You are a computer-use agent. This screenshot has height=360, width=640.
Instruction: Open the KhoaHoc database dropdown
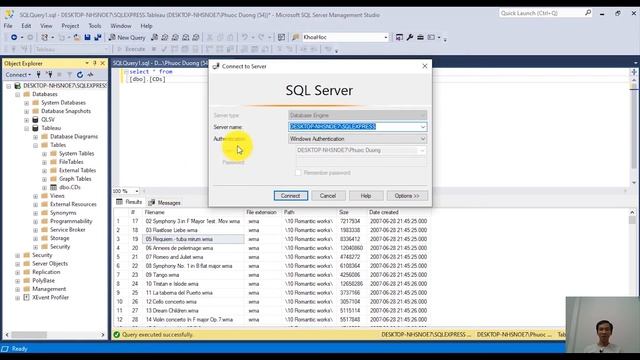(385, 37)
